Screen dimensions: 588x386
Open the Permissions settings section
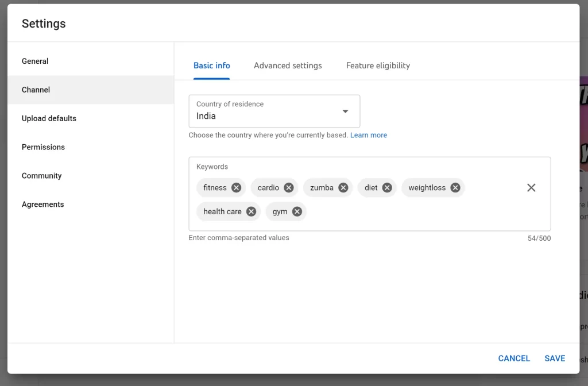(x=43, y=147)
